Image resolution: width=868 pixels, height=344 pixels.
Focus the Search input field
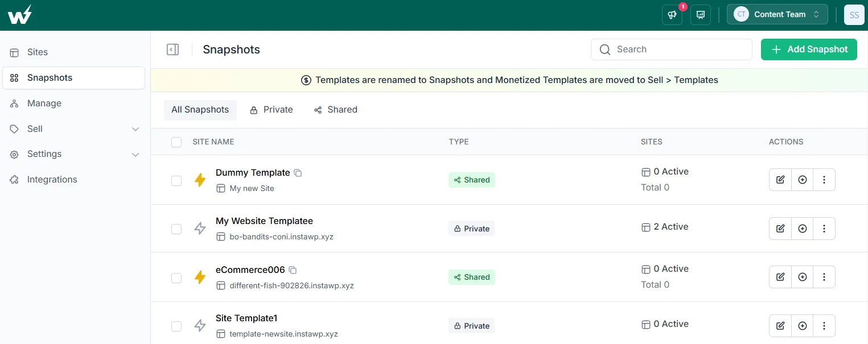point(672,49)
